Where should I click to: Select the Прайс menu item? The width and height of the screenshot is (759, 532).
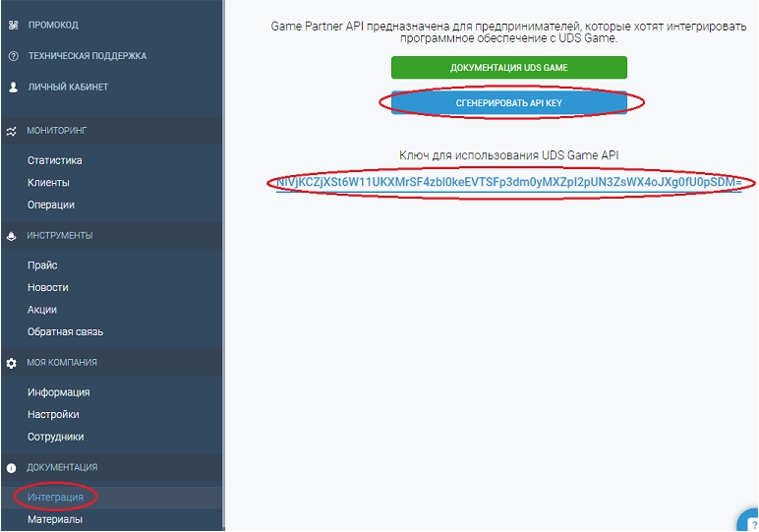[x=42, y=266]
